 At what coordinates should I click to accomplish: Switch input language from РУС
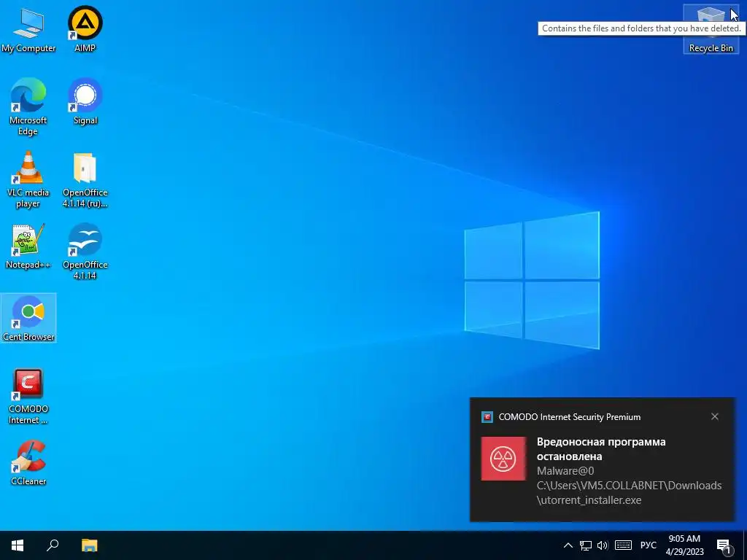pyautogui.click(x=649, y=545)
